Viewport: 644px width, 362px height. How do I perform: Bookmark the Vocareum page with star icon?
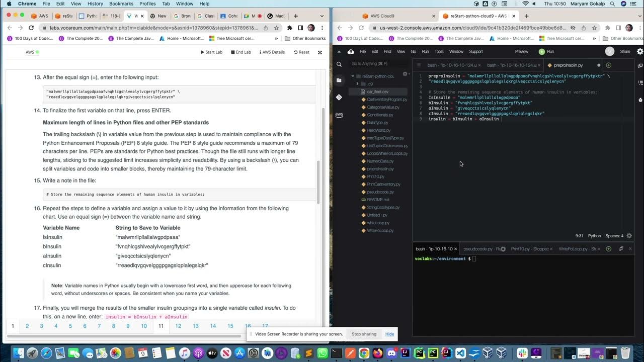click(276, 28)
